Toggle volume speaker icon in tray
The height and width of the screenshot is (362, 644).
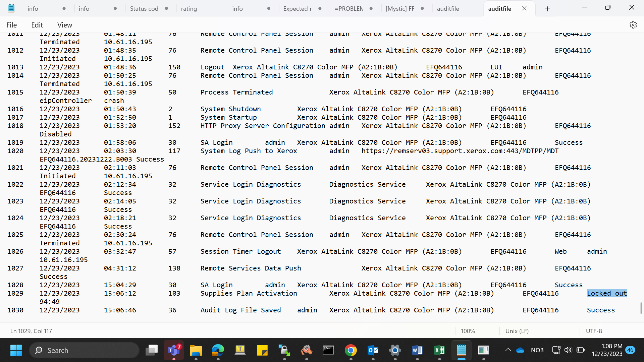(x=568, y=350)
